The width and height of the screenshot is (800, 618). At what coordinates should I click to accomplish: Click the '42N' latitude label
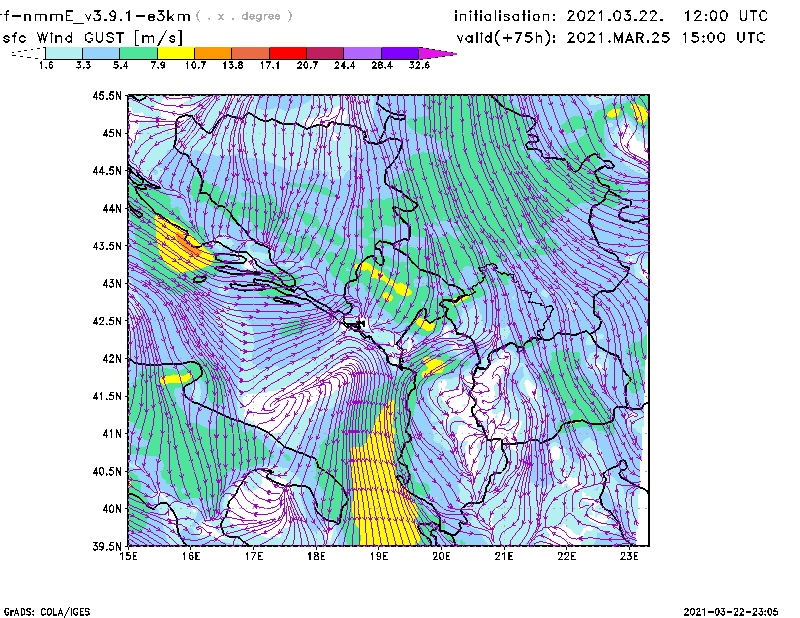click(x=112, y=359)
